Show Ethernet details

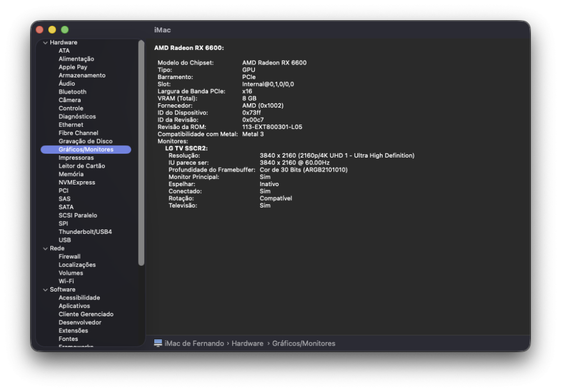(x=71, y=125)
